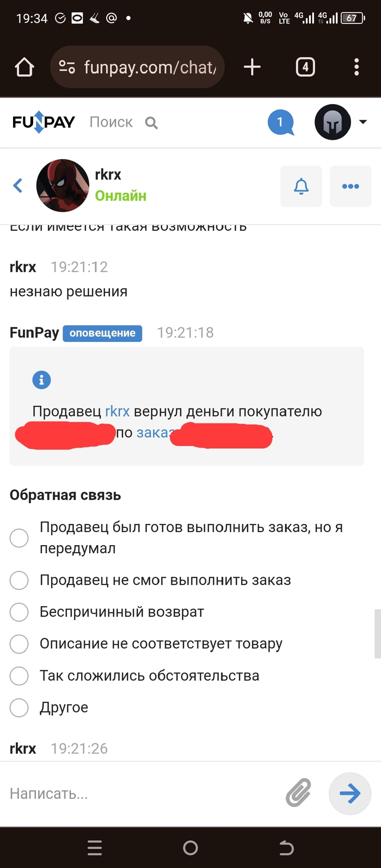
Task: Select the "Беспричинный возврат" radio button
Action: click(x=19, y=612)
